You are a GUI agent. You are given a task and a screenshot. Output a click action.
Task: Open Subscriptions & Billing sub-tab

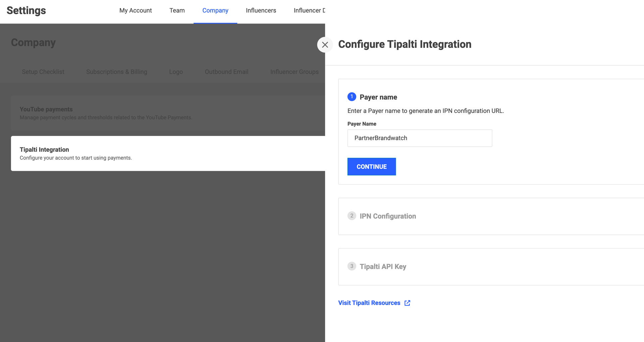(x=117, y=72)
